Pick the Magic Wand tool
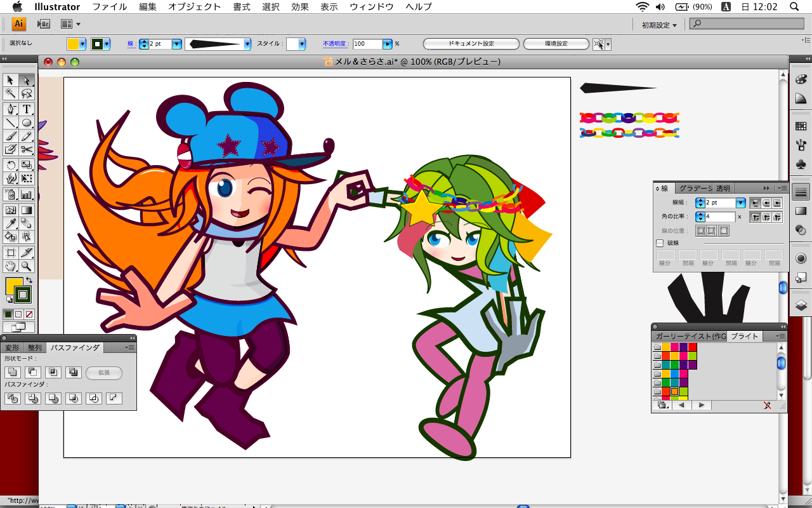 click(x=10, y=93)
